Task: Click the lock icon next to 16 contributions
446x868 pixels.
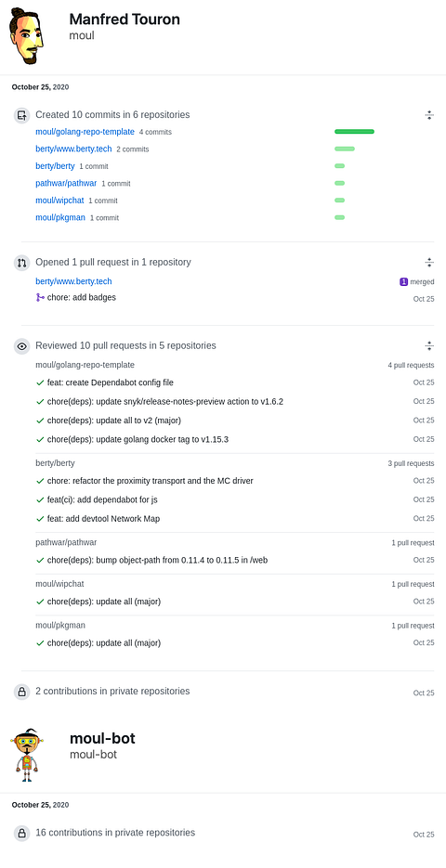Action: point(21,833)
